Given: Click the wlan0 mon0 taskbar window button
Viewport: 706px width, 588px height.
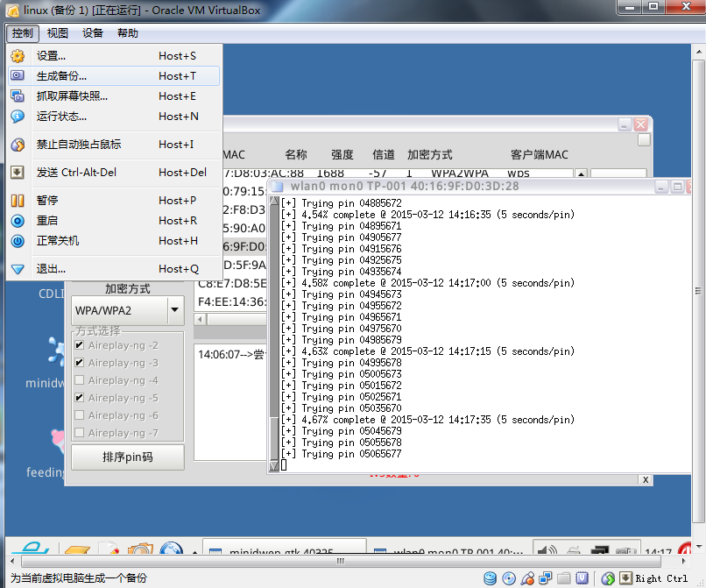Looking at the screenshot, I should (448, 547).
